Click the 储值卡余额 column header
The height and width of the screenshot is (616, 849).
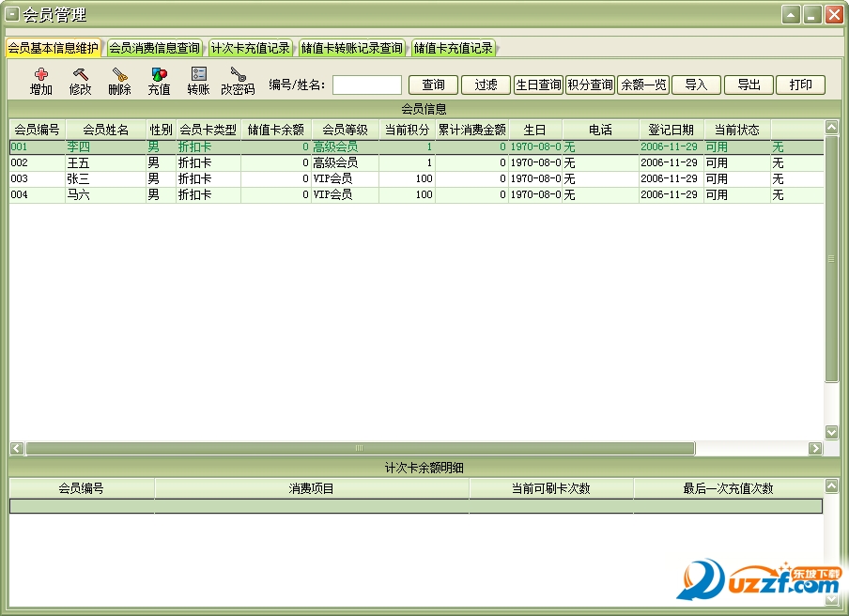(275, 130)
